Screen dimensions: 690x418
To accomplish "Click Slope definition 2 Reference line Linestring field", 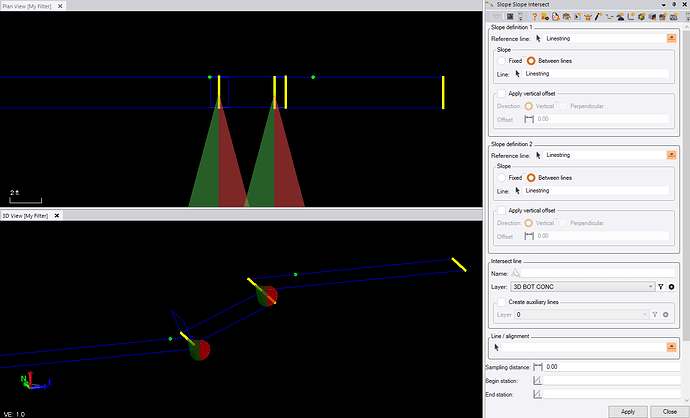I will 605,155.
